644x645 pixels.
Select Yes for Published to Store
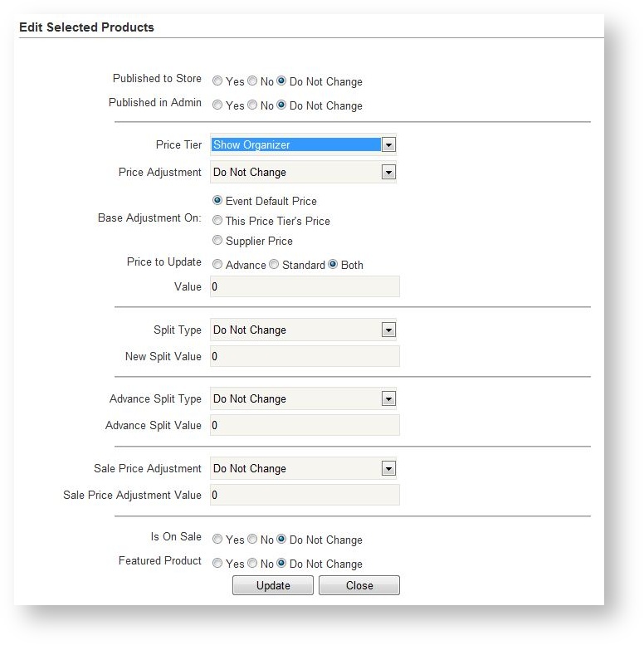click(217, 81)
